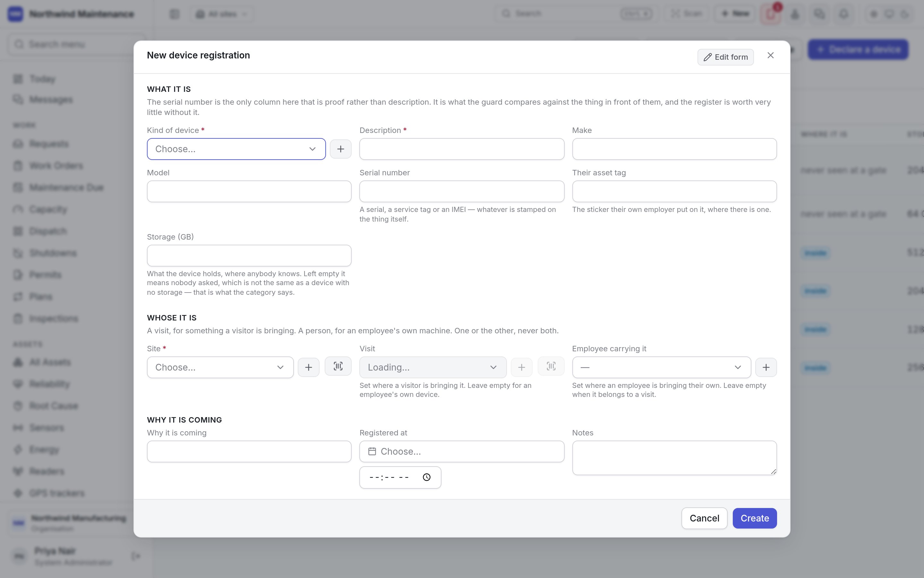Image resolution: width=924 pixels, height=578 pixels.
Task: Open the Kind of device dropdown
Action: pos(236,149)
